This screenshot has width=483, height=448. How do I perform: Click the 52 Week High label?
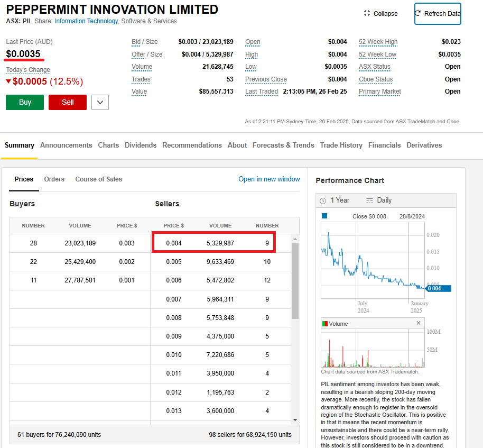[378, 42]
